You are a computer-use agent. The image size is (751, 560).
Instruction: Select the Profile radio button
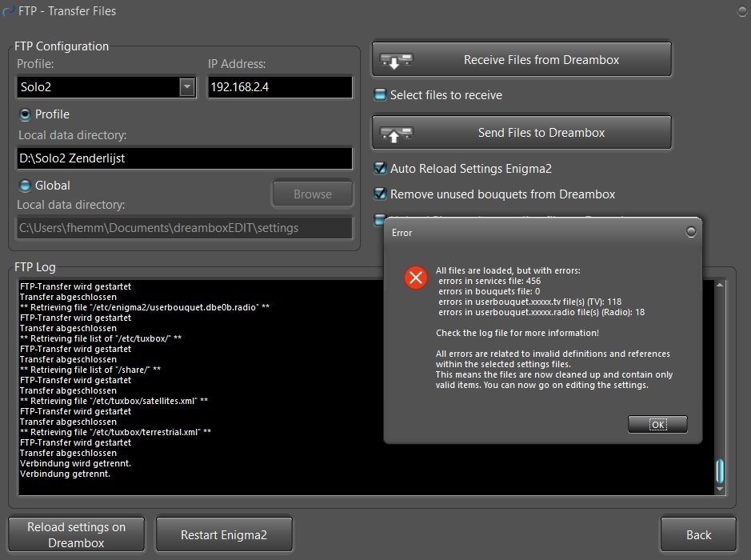[x=25, y=114]
